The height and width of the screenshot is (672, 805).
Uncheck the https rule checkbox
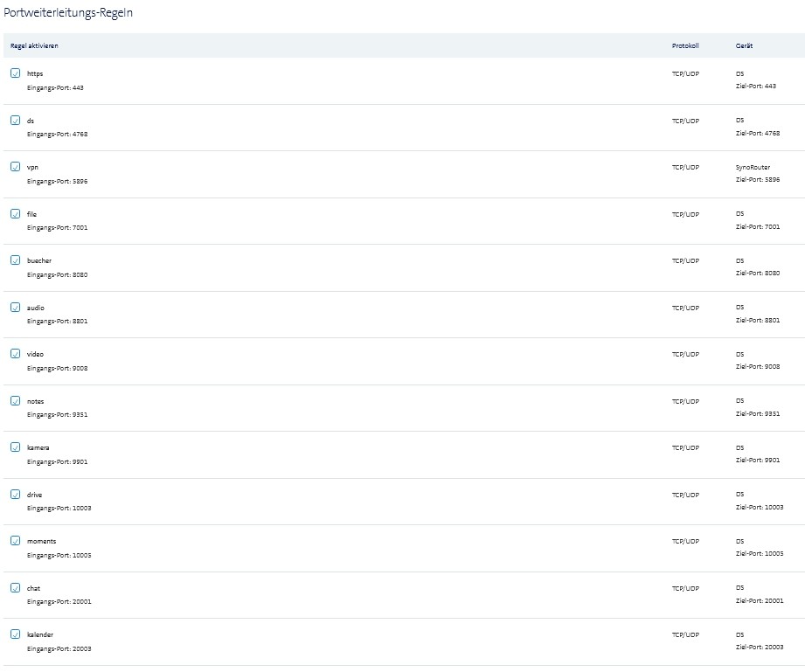[x=15, y=73]
